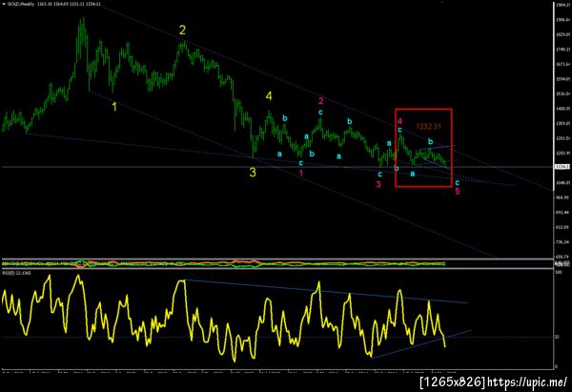Viewport: 572px width, 392px height.
Task: Select the yellow wave label 2
Action: click(x=182, y=30)
